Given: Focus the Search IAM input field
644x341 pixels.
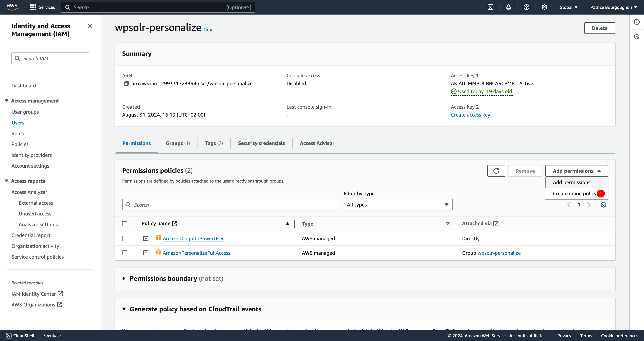Looking at the screenshot, I should click(50, 58).
